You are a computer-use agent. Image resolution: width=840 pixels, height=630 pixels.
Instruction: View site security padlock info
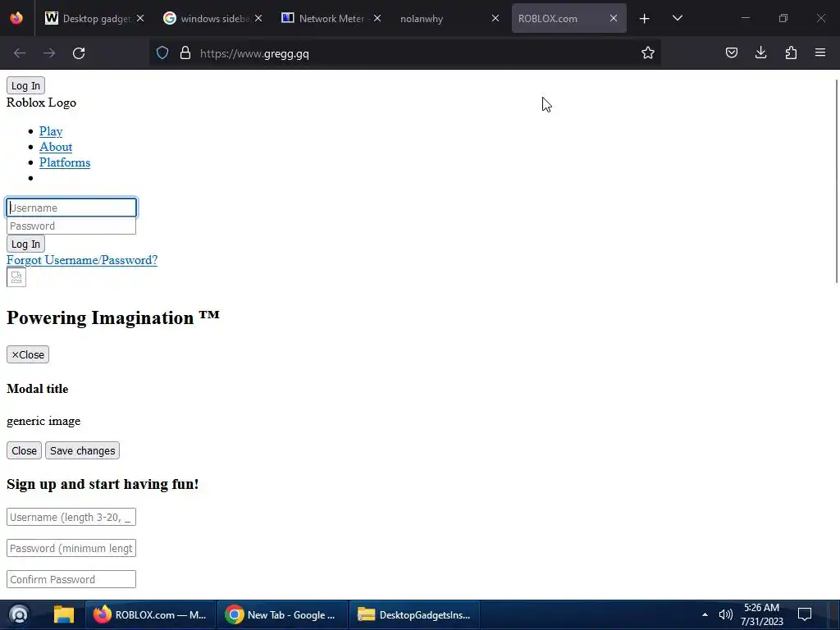pyautogui.click(x=185, y=52)
